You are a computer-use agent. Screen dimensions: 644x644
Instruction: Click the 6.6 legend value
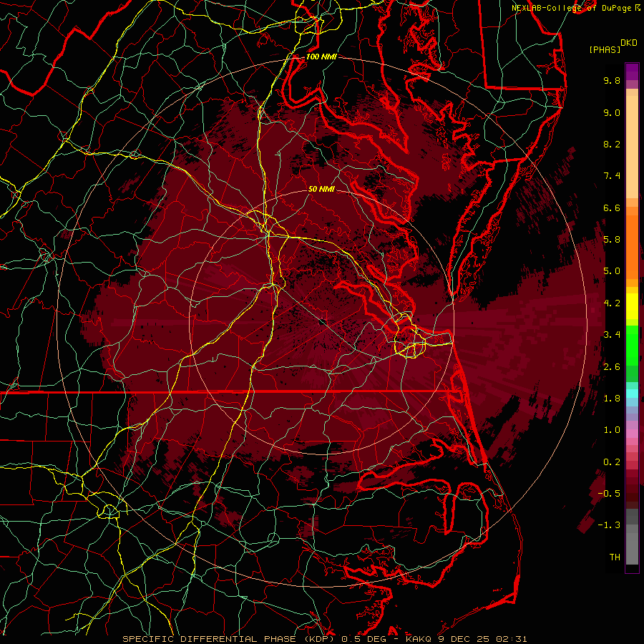click(x=612, y=208)
